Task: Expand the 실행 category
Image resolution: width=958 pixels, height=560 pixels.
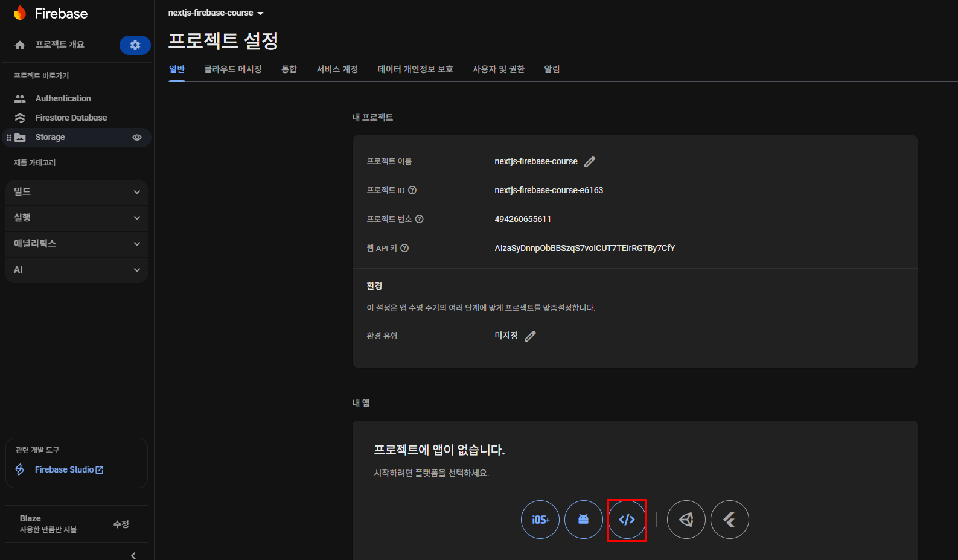Action: click(x=77, y=218)
